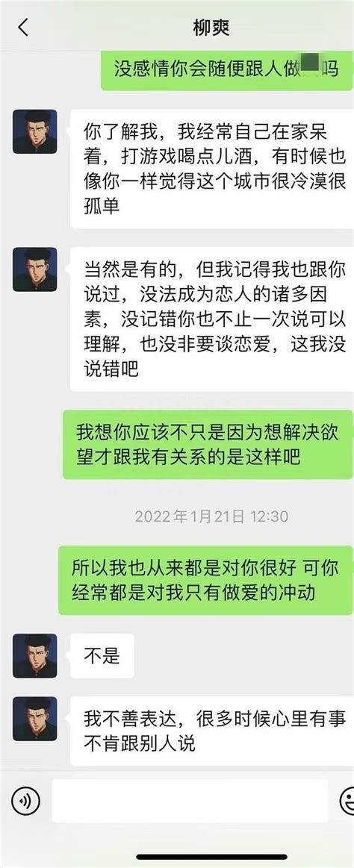Tap the green bubble 所以我也从来都是对你很好
354x868 pixels.
coord(205,580)
